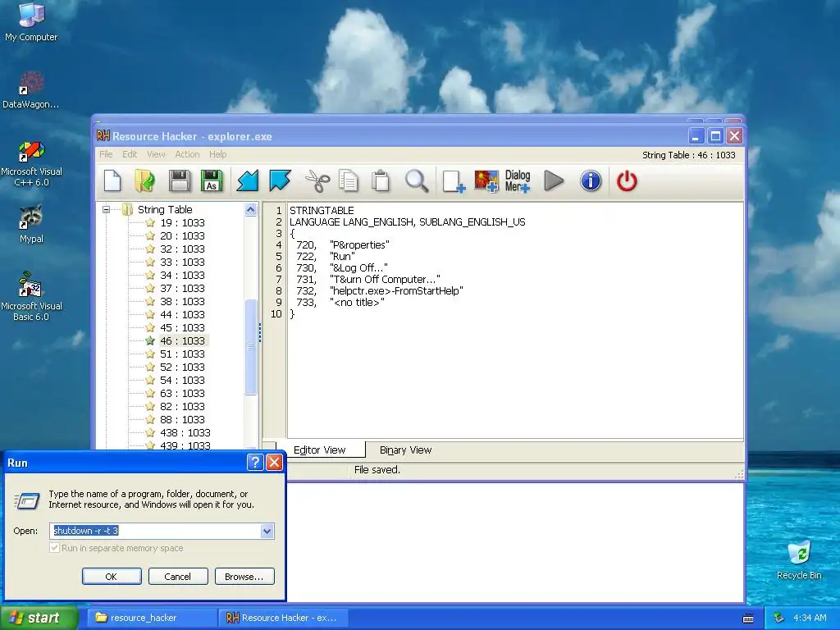Click the tree scrollbar up arrow
Viewport: 840px width, 630px height.
tap(250, 209)
